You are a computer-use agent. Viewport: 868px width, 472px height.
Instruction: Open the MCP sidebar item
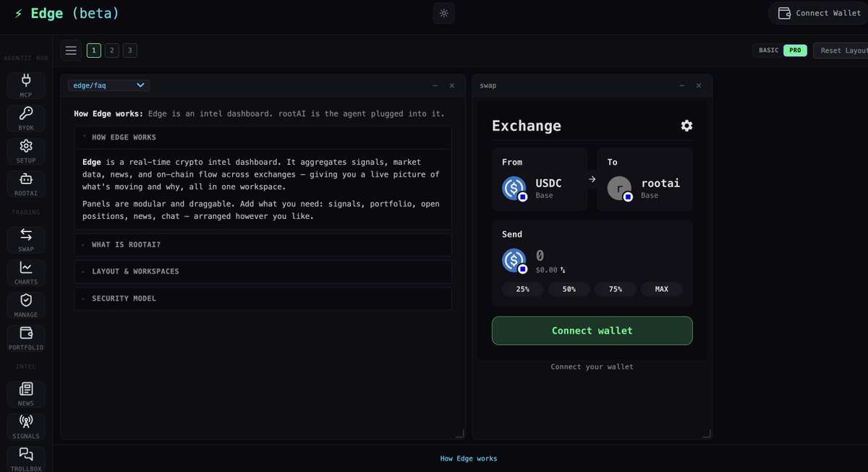[26, 86]
